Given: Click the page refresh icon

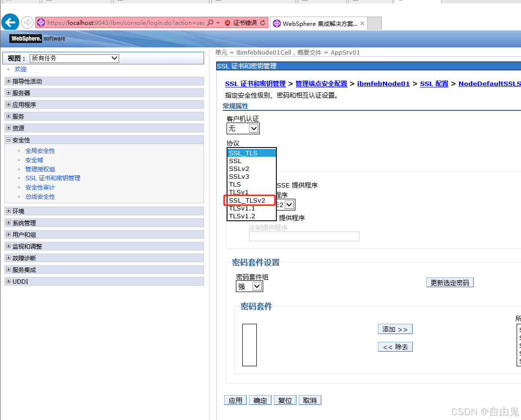Looking at the screenshot, I should click(x=263, y=22).
